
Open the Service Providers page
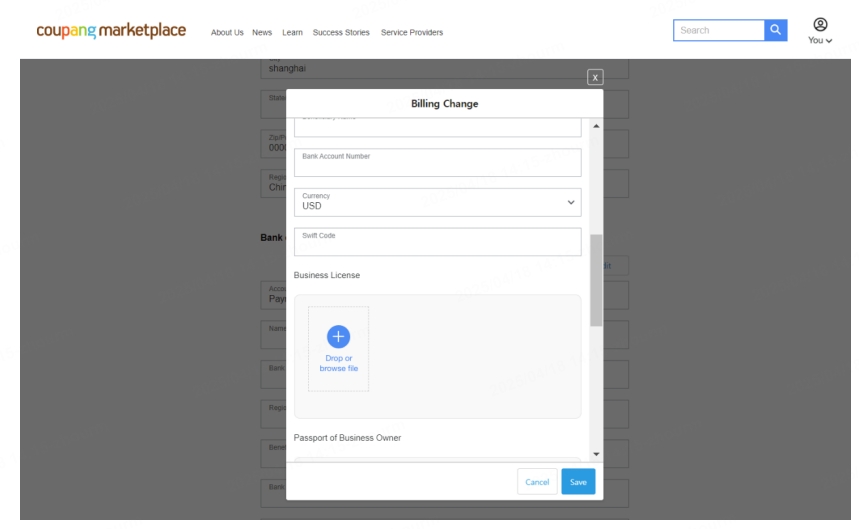point(412,32)
